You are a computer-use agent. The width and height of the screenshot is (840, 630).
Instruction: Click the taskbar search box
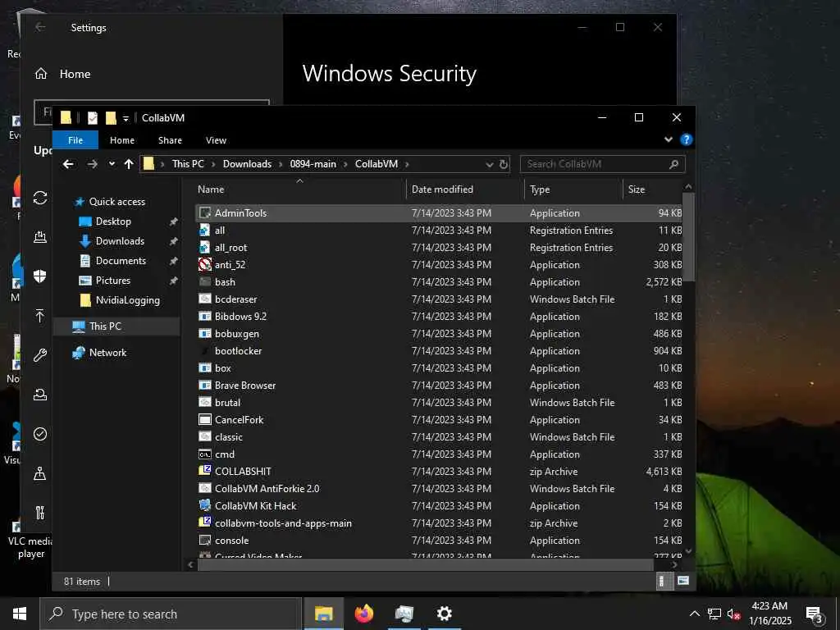coord(171,614)
